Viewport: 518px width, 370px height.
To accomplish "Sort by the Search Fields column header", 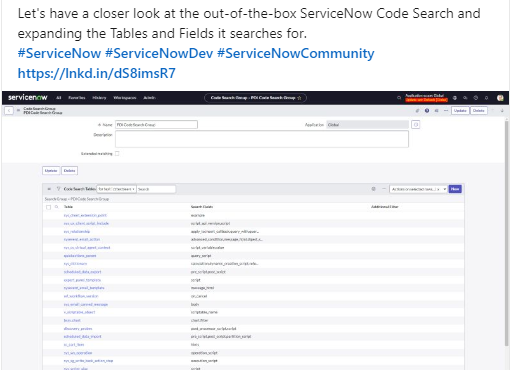I will 202,207.
